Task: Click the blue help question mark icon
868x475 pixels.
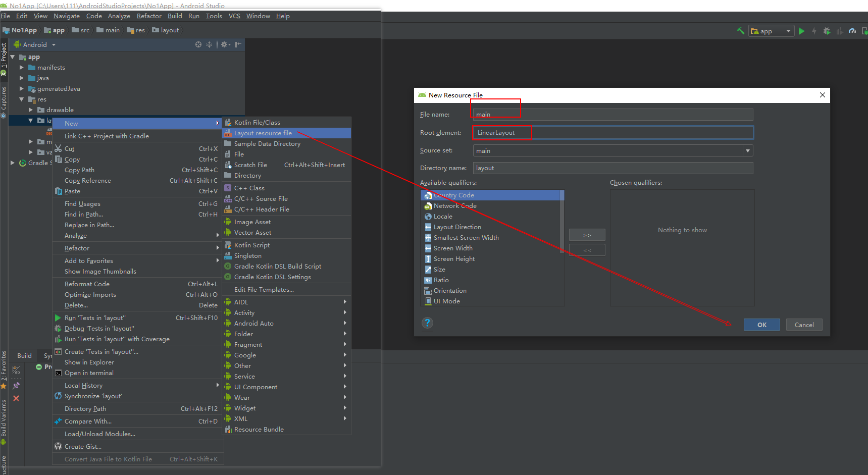Action: (x=427, y=323)
